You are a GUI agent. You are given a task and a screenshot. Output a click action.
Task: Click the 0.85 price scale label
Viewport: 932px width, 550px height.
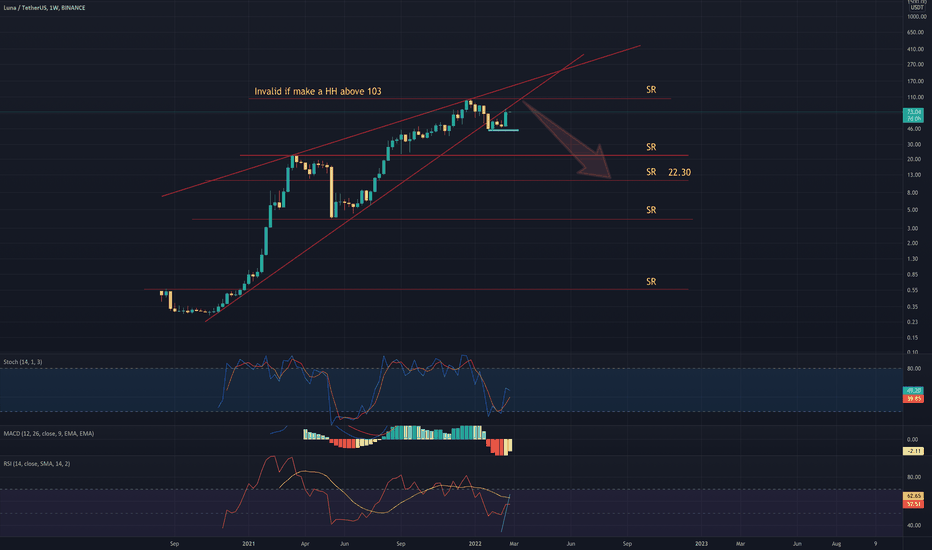coord(914,275)
